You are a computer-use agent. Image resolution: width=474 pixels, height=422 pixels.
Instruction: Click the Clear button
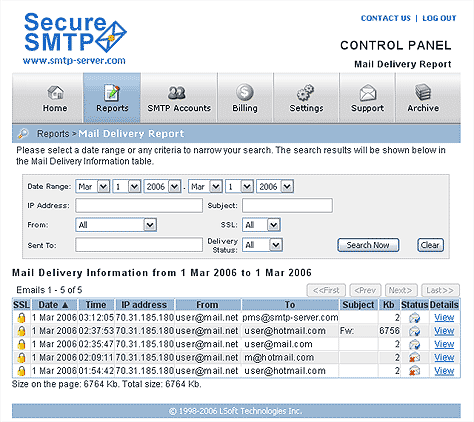[x=430, y=245]
